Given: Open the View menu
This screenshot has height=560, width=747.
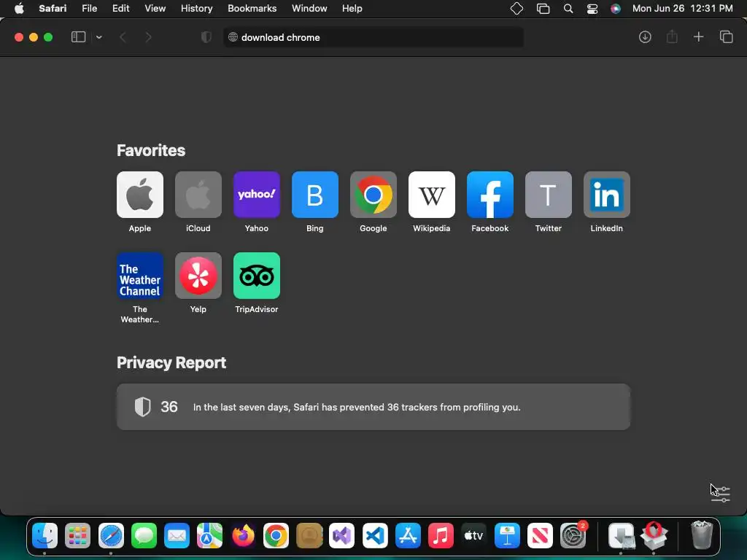Looking at the screenshot, I should pos(155,9).
